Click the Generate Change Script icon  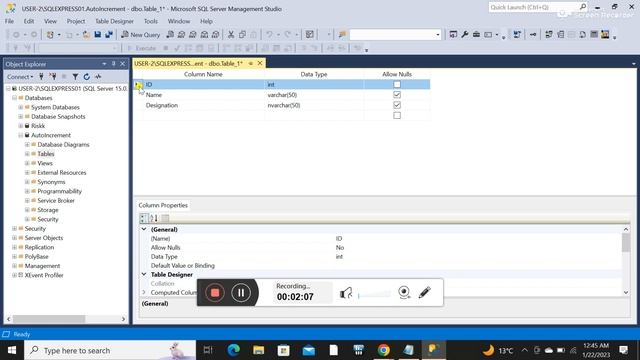(517, 35)
